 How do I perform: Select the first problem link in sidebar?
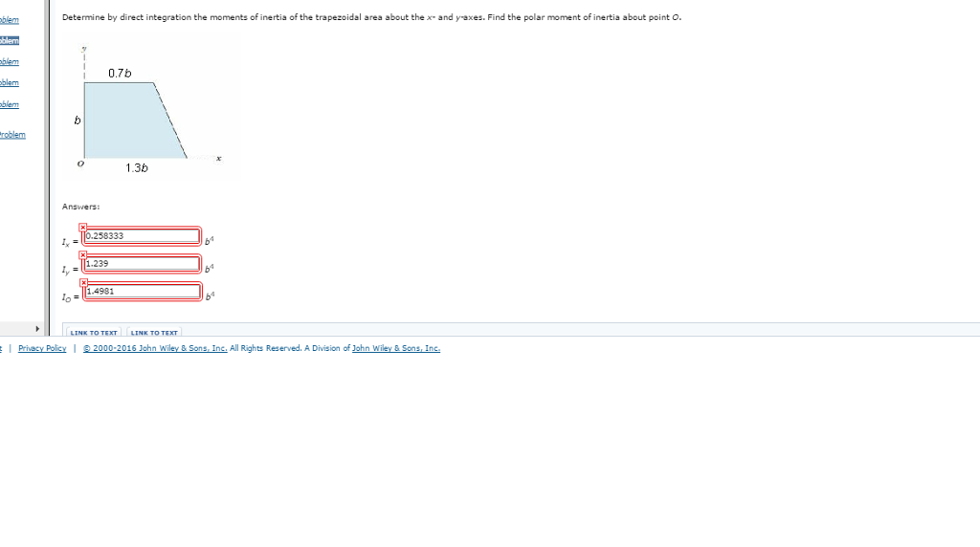10,20
